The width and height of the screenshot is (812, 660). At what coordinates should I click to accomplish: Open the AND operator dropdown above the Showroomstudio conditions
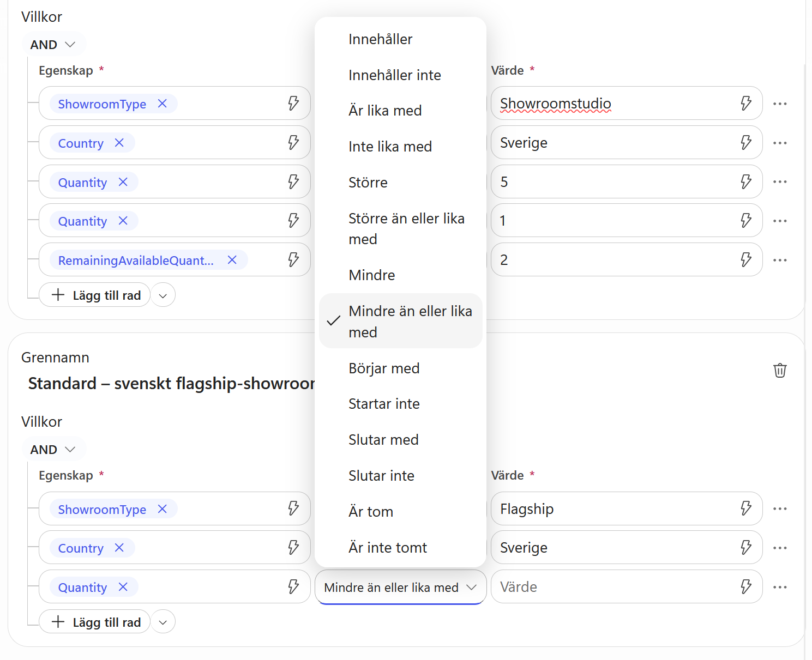pyautogui.click(x=53, y=44)
